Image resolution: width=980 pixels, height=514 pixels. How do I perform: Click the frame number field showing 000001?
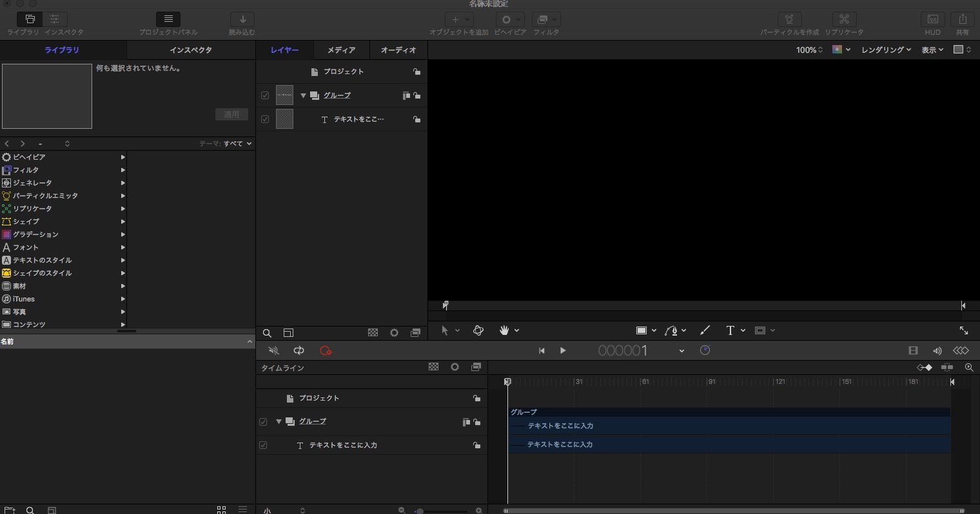coord(622,350)
